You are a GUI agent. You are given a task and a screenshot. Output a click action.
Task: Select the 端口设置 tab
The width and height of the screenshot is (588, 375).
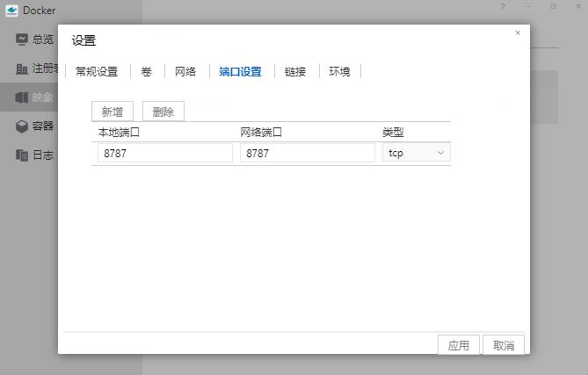(240, 72)
